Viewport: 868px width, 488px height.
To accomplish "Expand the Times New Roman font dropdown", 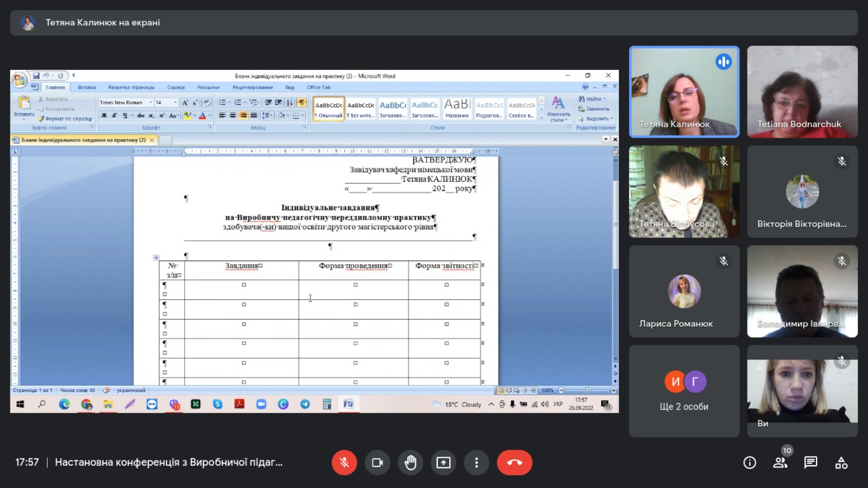I will coord(151,102).
